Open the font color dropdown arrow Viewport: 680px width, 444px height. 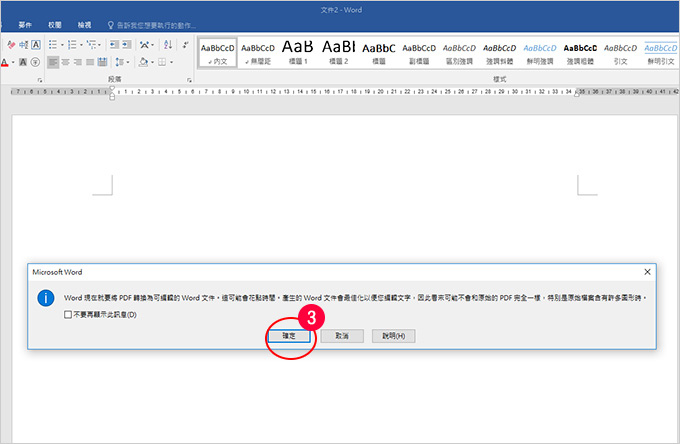click(x=13, y=62)
